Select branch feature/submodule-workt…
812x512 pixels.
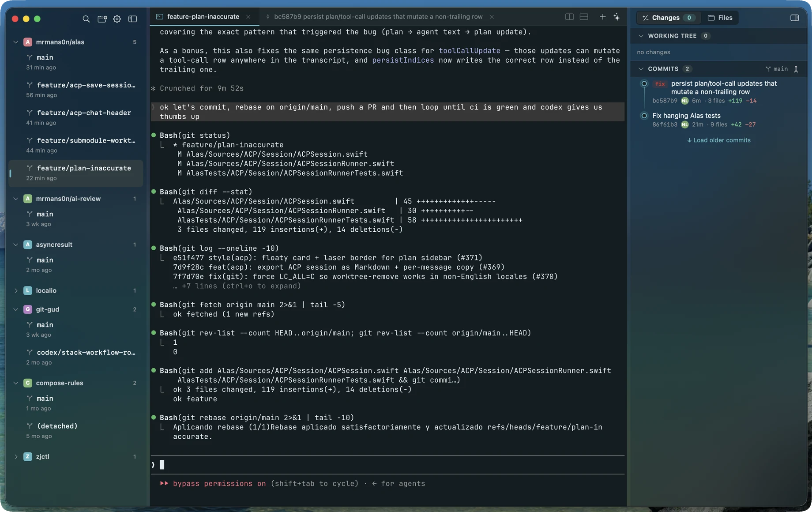(x=76, y=145)
